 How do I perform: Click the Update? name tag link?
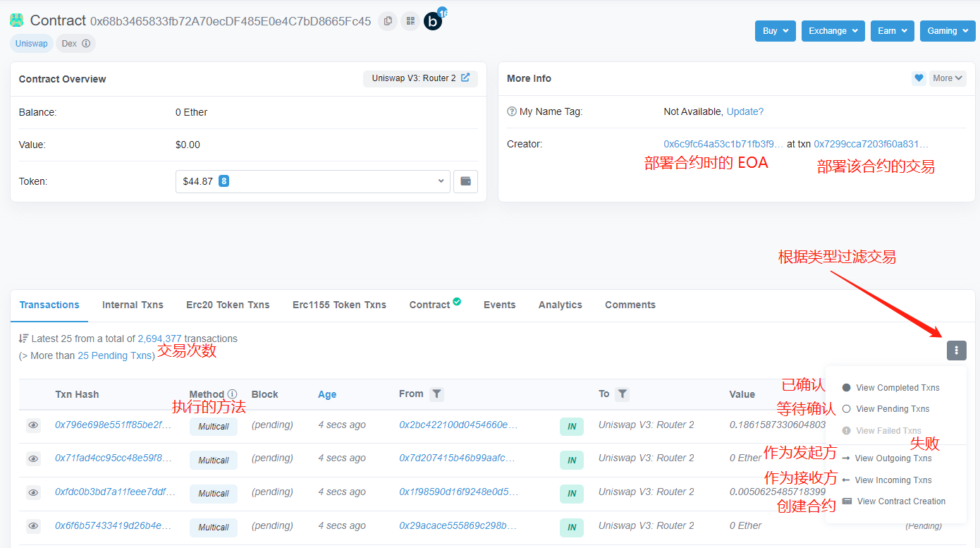745,111
